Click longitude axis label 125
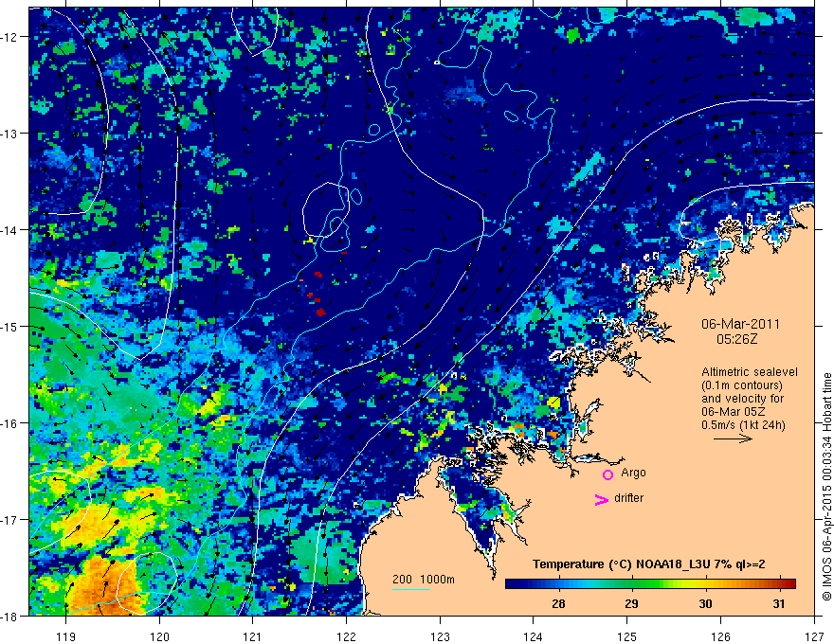 [x=627, y=636]
